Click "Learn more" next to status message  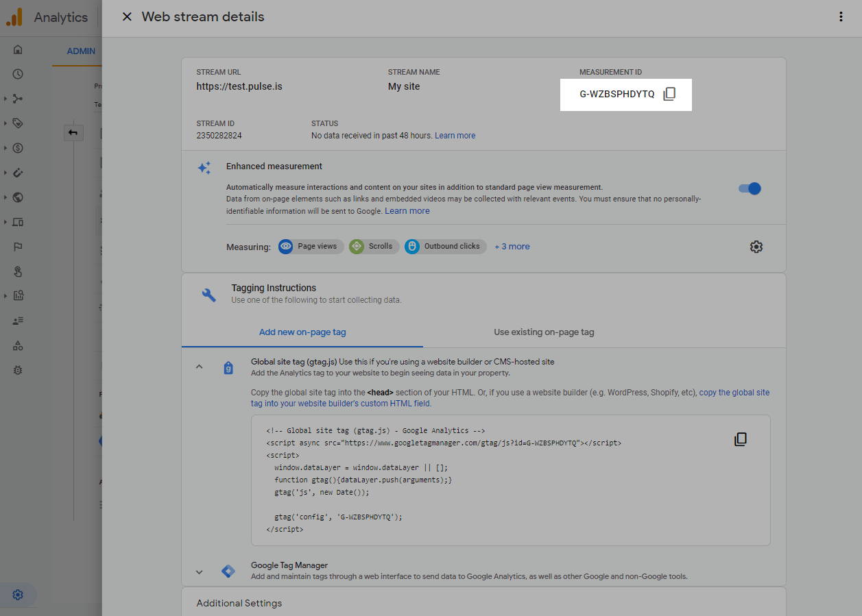pyautogui.click(x=455, y=136)
